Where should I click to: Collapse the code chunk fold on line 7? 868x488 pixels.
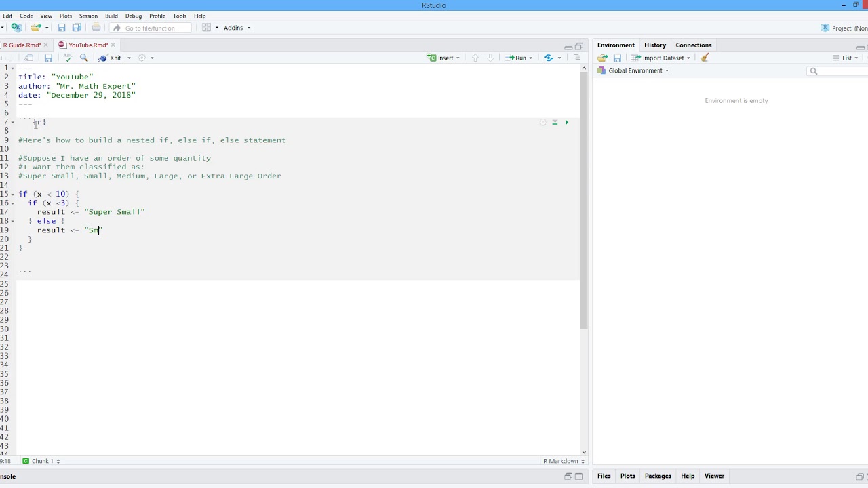click(x=13, y=122)
